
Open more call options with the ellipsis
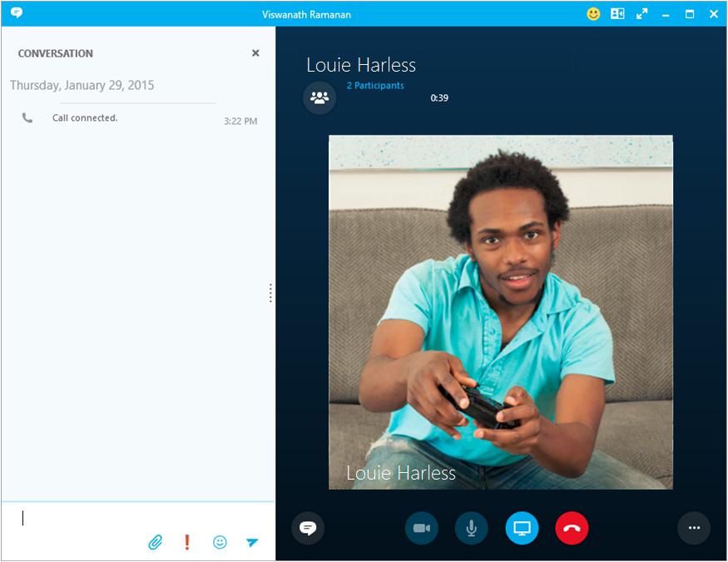694,528
